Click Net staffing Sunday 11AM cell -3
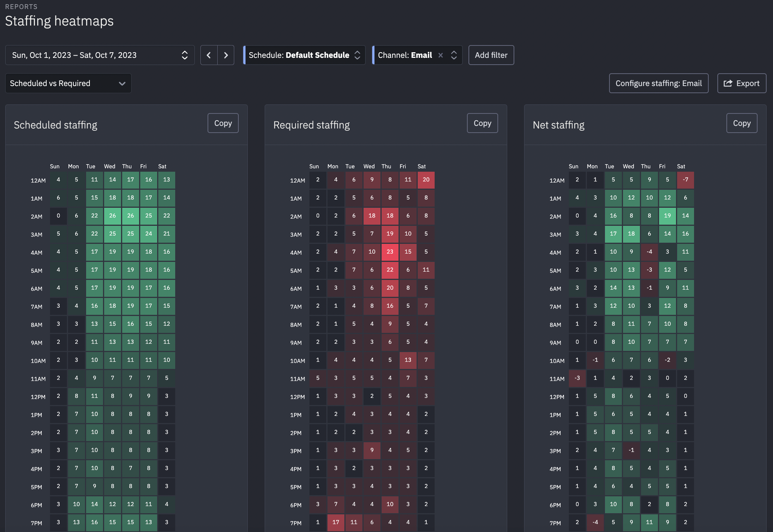The height and width of the screenshot is (532, 773). coord(577,378)
